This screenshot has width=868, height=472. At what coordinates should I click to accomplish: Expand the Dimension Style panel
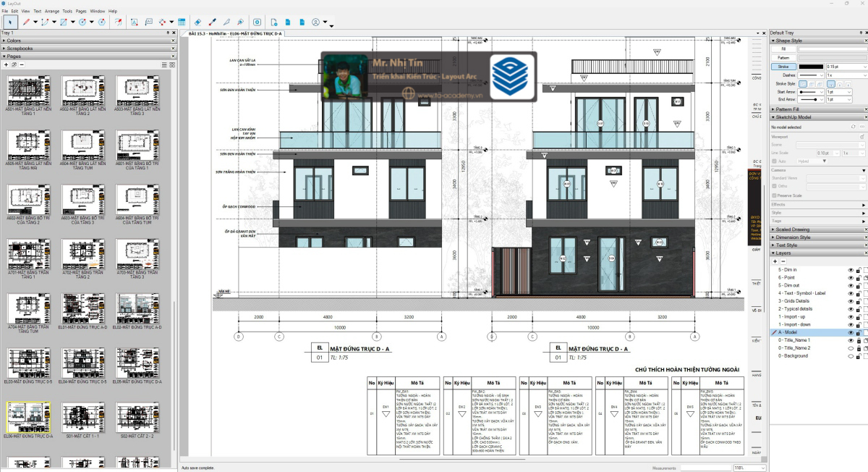click(818, 237)
